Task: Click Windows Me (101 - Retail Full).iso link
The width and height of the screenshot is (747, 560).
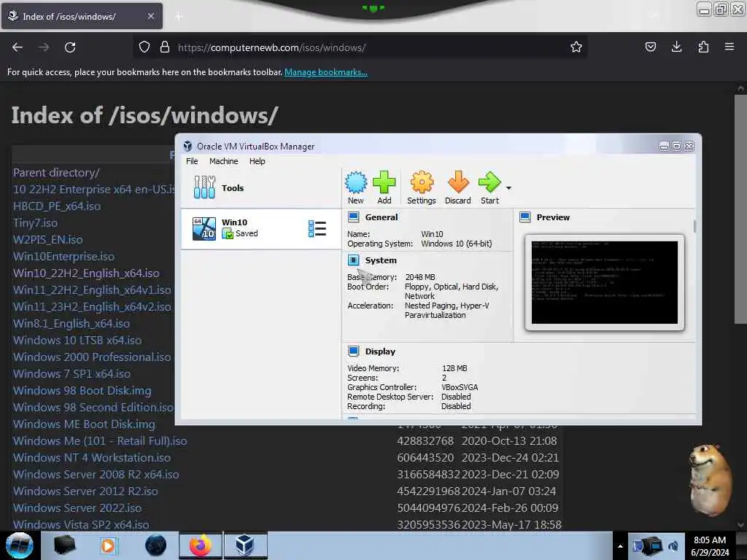Action: tap(100, 441)
